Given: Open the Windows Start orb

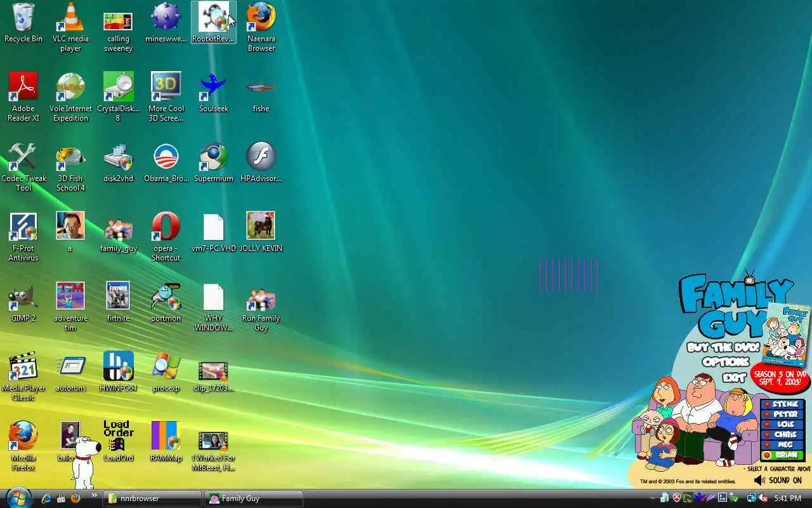Looking at the screenshot, I should coord(18,497).
